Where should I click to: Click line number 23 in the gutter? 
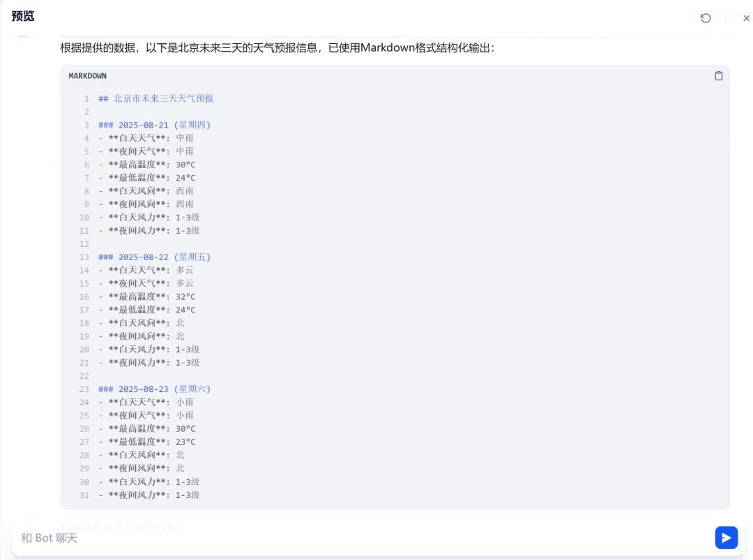pos(84,390)
